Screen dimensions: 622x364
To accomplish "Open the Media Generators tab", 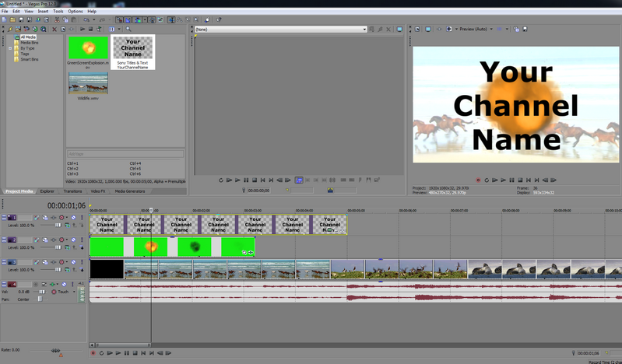I will [130, 191].
